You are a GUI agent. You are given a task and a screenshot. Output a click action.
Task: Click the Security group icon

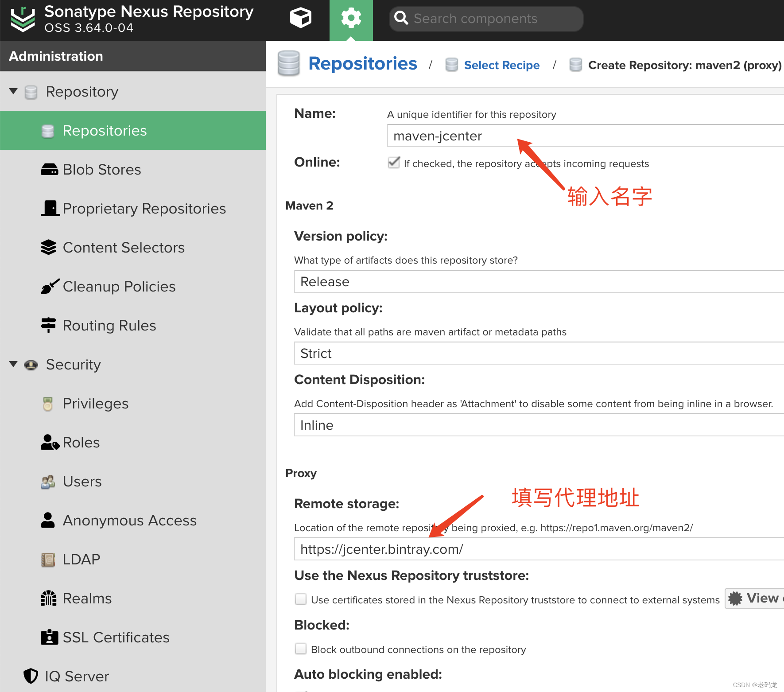click(x=31, y=365)
